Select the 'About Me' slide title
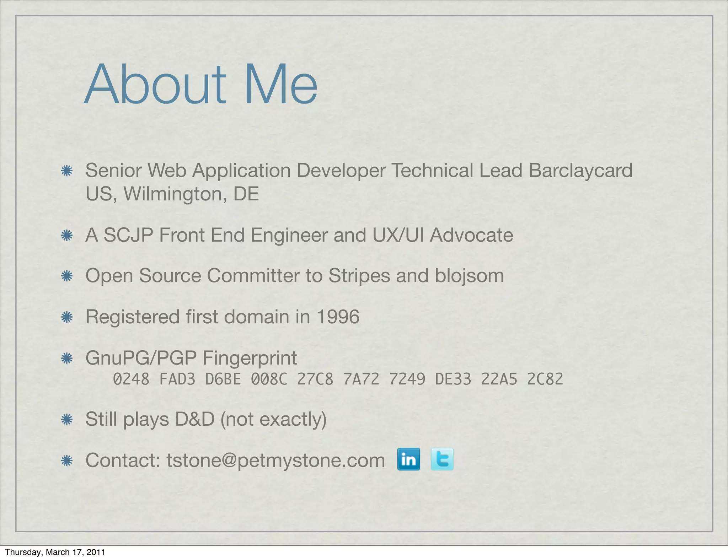 point(201,84)
